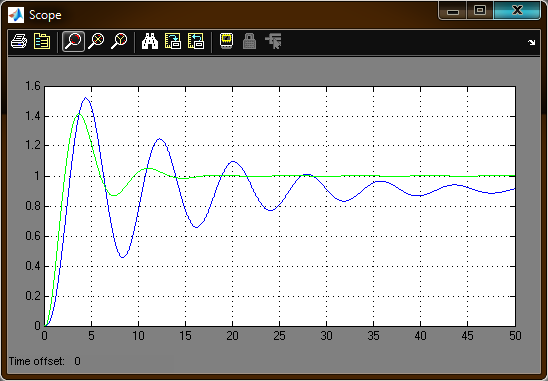Click the 'Time offset:' label

(37, 361)
